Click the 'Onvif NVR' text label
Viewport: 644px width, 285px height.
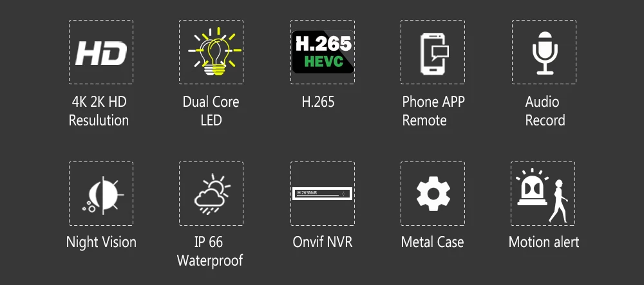[x=323, y=242]
